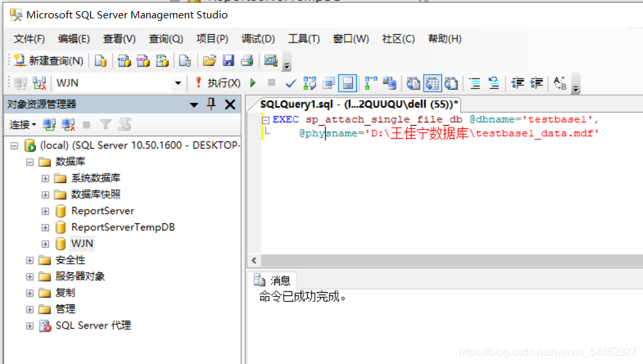Click Specify Values for Template Parameters icon

click(560, 83)
